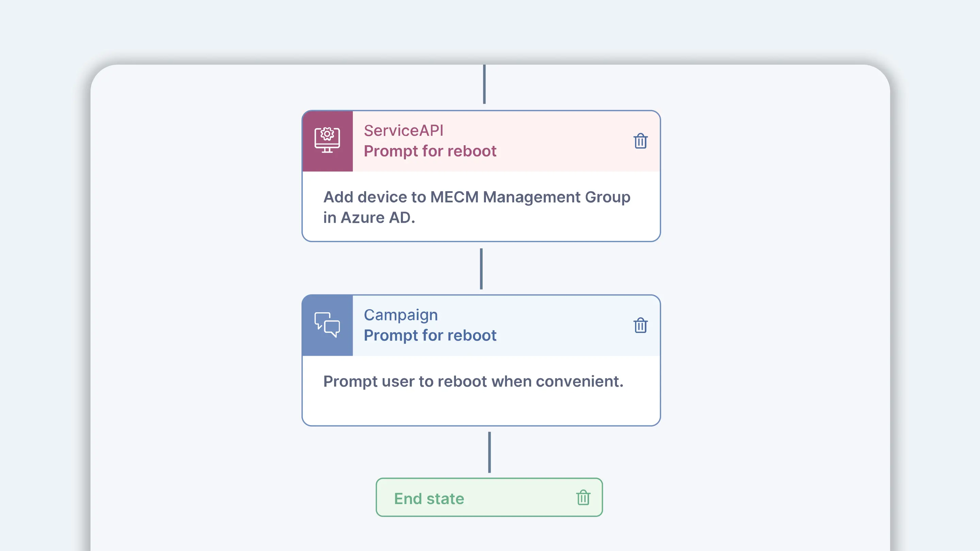
Task: Select the ServiceAPI title text
Action: 403,130
